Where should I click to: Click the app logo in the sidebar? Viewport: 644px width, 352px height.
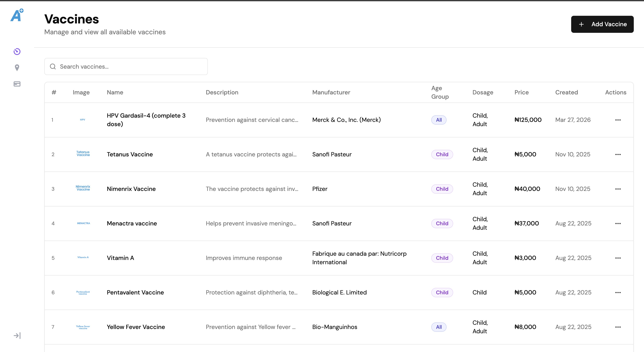(x=17, y=15)
